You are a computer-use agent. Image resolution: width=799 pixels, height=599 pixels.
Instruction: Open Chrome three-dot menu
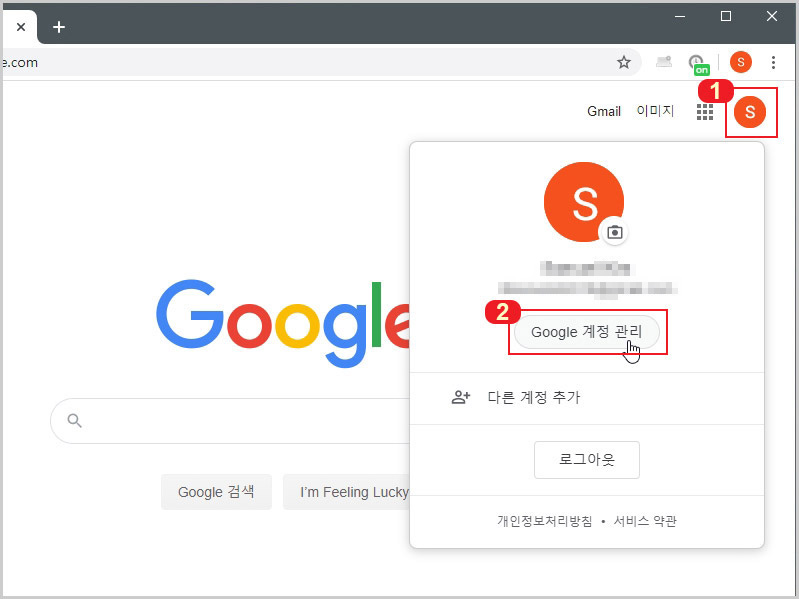pos(774,62)
